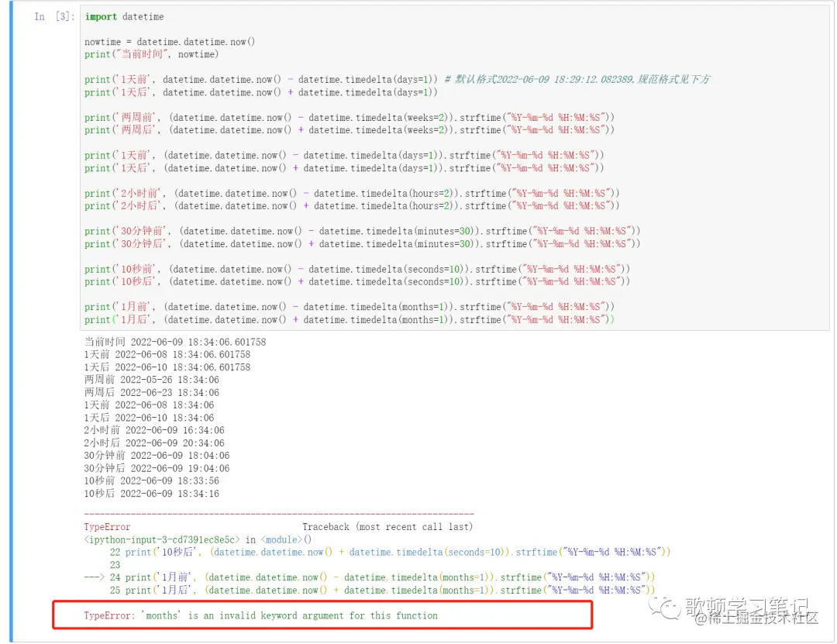Screen dimensions: 837x644
Task: Click the print '1月后' code line in cell
Action: [350, 319]
